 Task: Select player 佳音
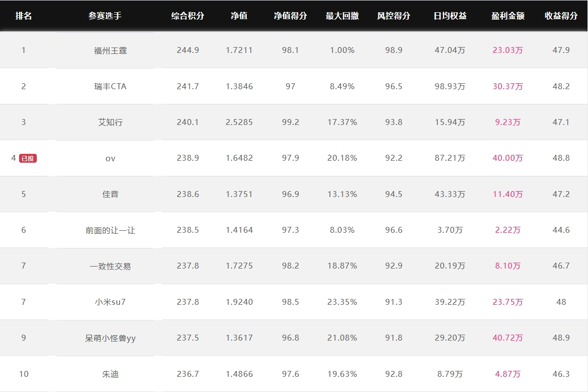point(111,194)
